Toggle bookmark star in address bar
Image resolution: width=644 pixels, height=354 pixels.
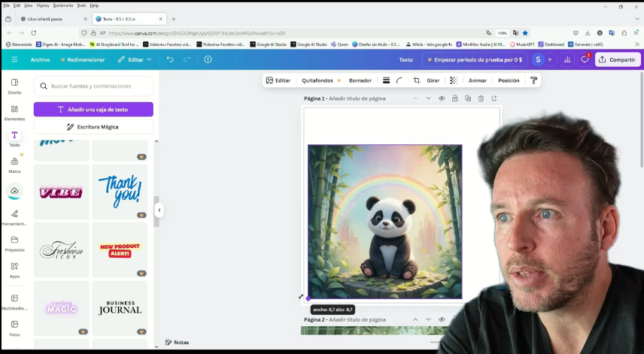[525, 33]
